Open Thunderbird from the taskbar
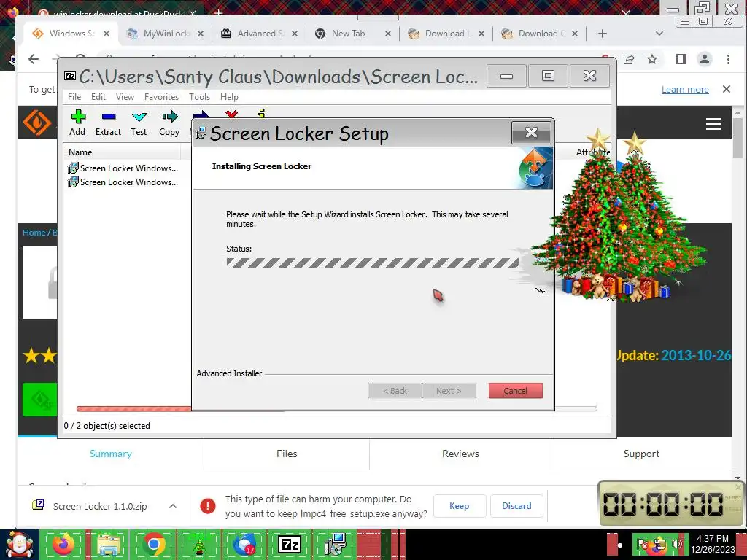The height and width of the screenshot is (560, 747). pos(244,544)
